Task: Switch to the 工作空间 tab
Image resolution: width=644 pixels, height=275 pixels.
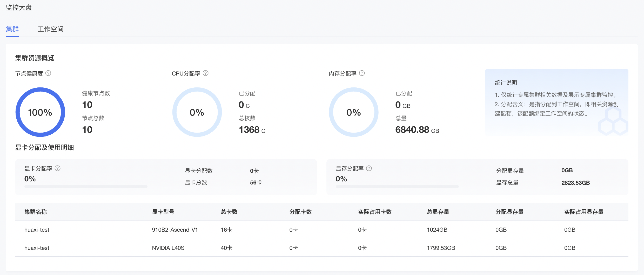Action: pos(50,29)
